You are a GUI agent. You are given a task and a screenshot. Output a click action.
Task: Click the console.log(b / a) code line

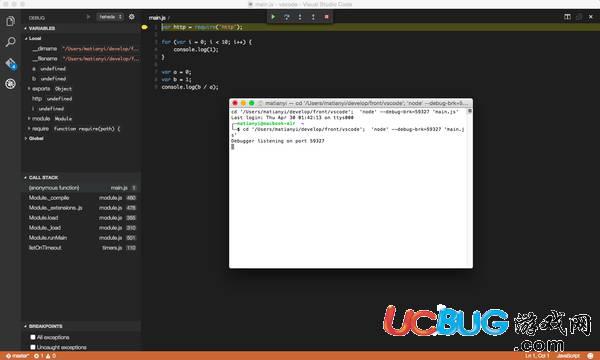click(190, 87)
